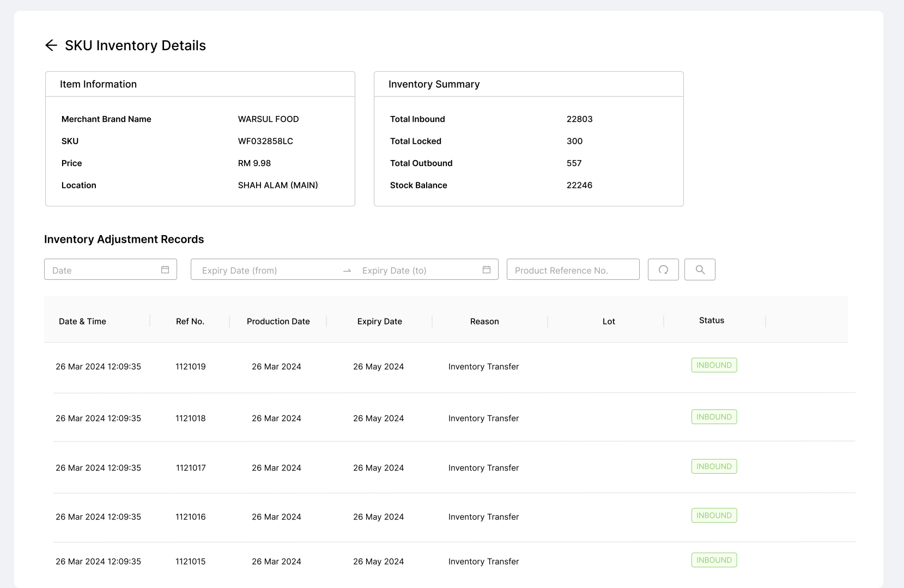The image size is (904, 588).
Task: Select the Expiry Date column header
Action: (x=380, y=321)
